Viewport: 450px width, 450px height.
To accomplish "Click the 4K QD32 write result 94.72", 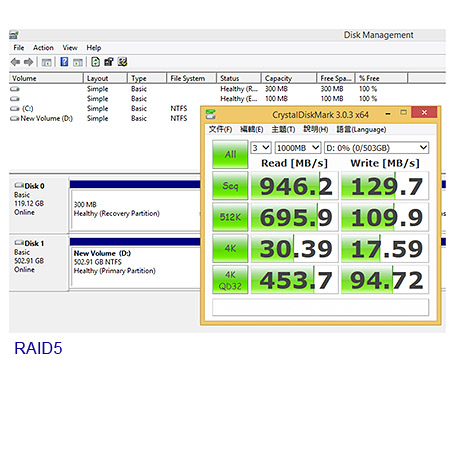I will 385,280.
